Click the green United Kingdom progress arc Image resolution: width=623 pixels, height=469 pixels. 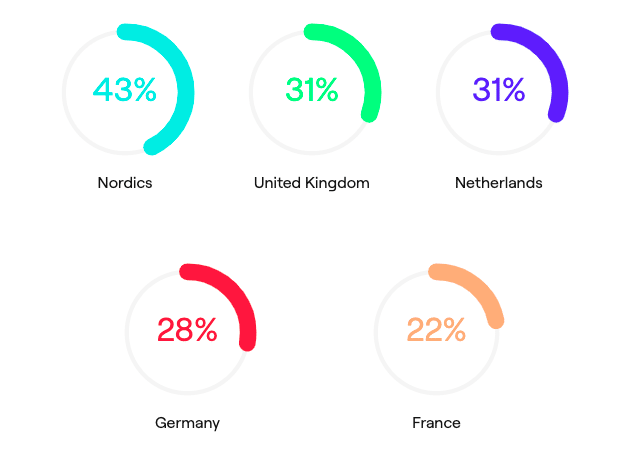[369, 68]
